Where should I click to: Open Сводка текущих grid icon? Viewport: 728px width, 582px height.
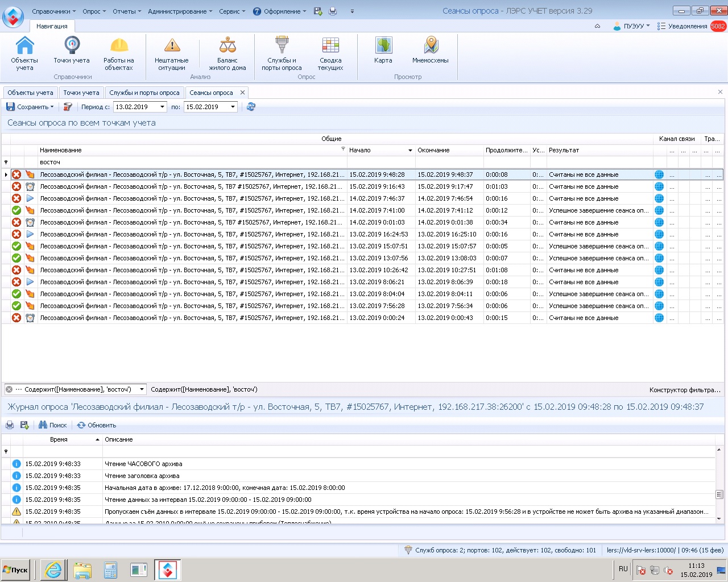coord(330,53)
